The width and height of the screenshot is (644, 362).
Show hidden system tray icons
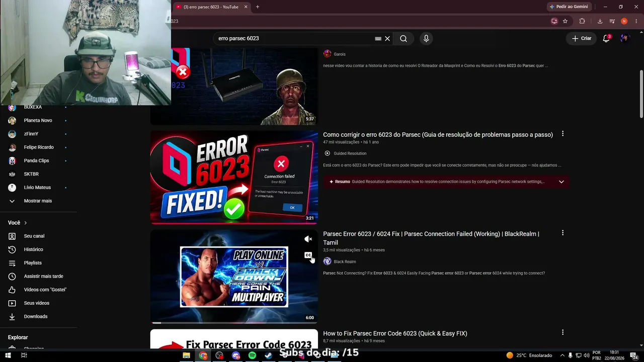click(x=562, y=355)
